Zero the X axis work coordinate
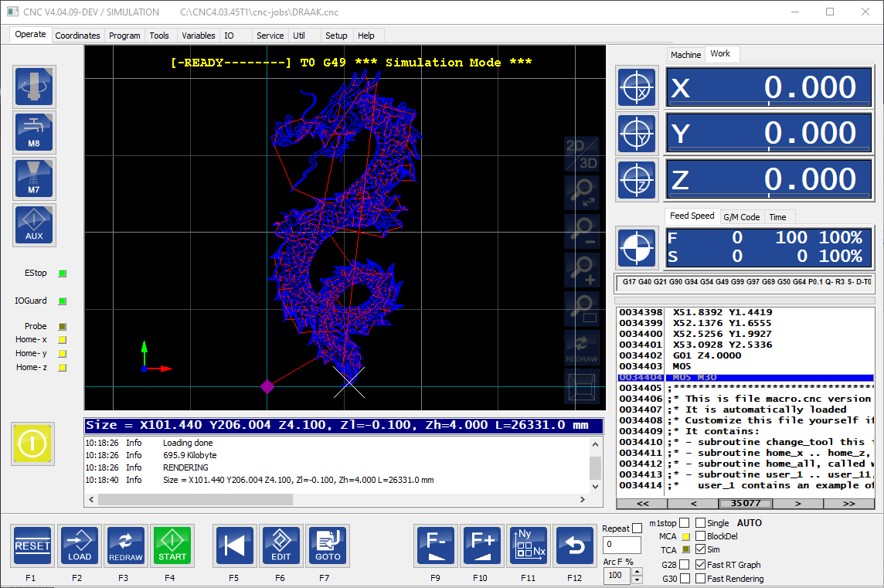The height and width of the screenshot is (588, 884). pyautogui.click(x=637, y=87)
